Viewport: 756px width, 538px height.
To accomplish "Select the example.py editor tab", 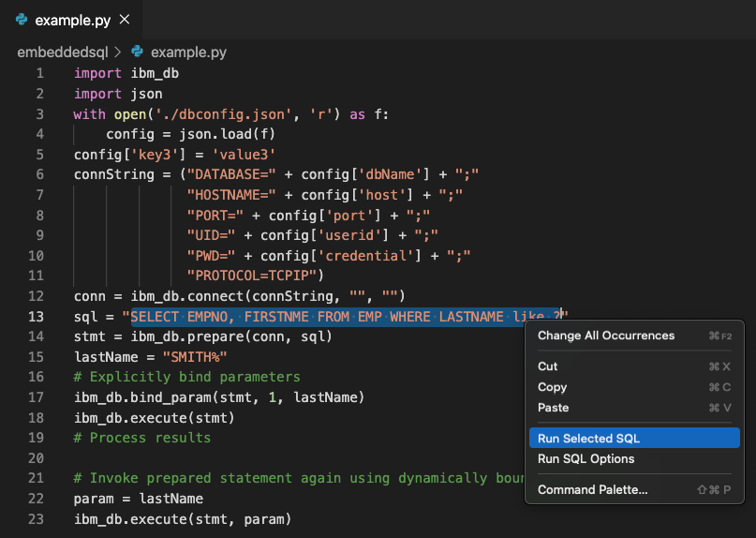I will pyautogui.click(x=71, y=20).
